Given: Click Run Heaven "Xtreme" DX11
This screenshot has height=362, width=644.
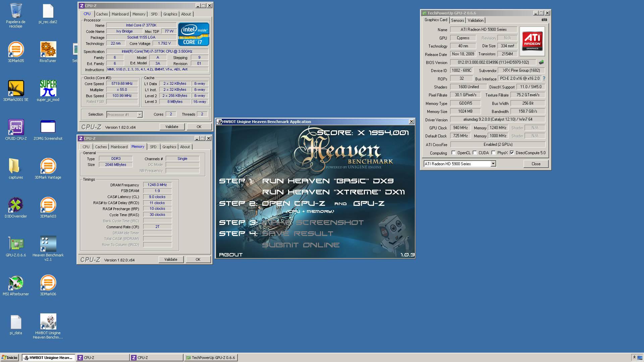Looking at the screenshot, I should (x=333, y=192).
